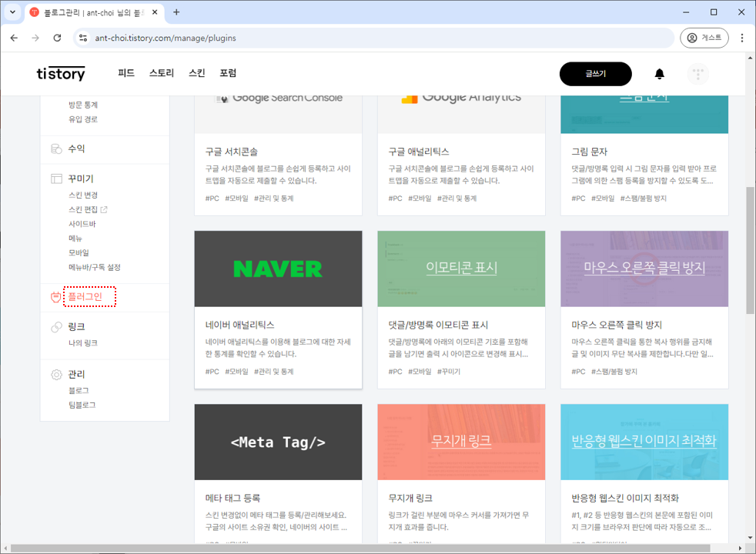This screenshot has width=756, height=554.
Task: Click the external link icon beside 스킨 편집
Action: (x=104, y=209)
